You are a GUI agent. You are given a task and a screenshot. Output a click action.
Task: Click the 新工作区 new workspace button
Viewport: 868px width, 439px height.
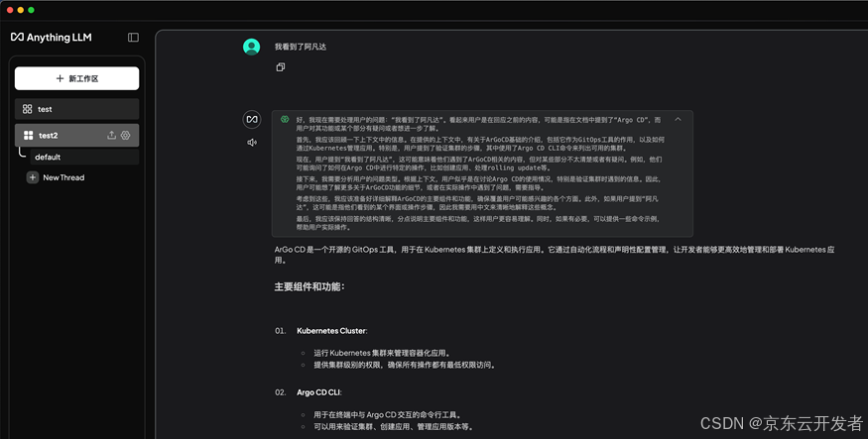(77, 78)
